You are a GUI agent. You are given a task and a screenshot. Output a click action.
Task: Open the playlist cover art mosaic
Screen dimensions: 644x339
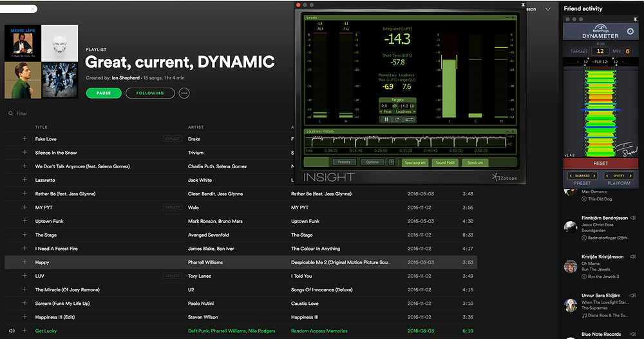[41, 62]
